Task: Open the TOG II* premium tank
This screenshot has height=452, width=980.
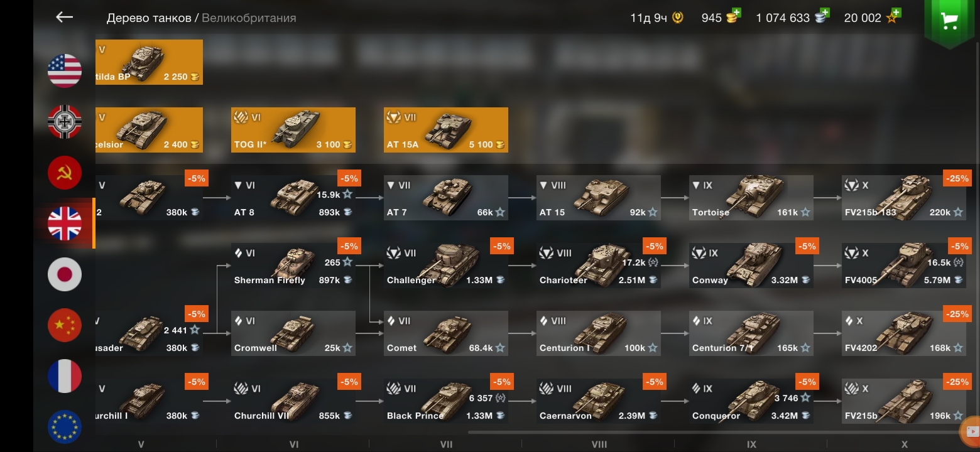Action: click(x=293, y=130)
